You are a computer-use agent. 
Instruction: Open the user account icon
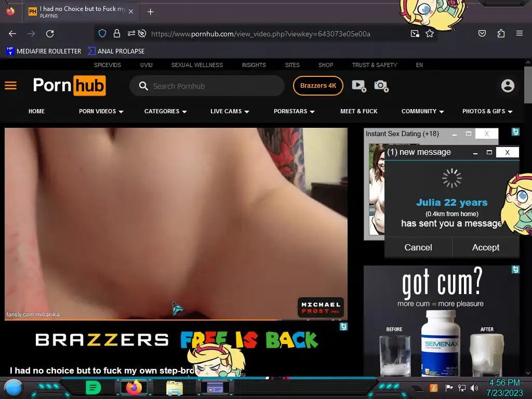point(508,86)
